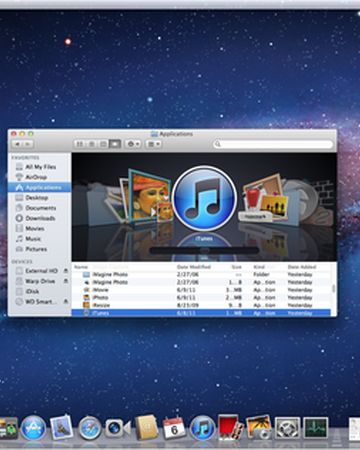This screenshot has height=450, width=360.
Task: Open Pictures from the sidebar
Action: (x=39, y=249)
